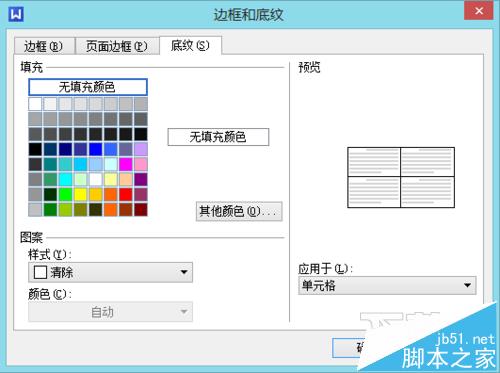Viewport: 500px width, 373px height.
Task: Select the rust brown swatch
Action: (x=126, y=210)
